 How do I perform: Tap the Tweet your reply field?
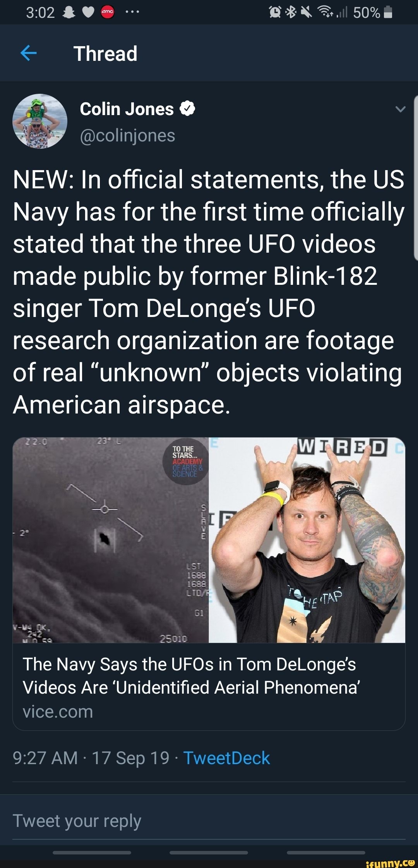pyautogui.click(x=209, y=821)
